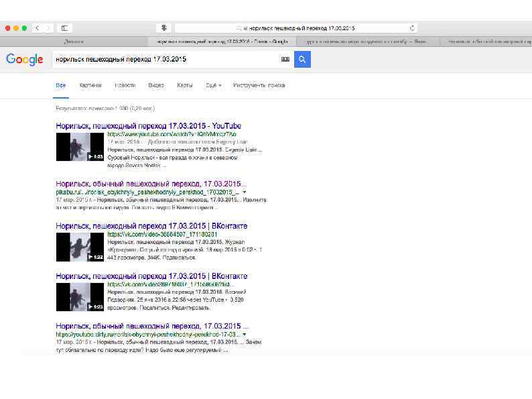This screenshot has width=532, height=399.
Task: Select the Все results tab
Action: 61,85
